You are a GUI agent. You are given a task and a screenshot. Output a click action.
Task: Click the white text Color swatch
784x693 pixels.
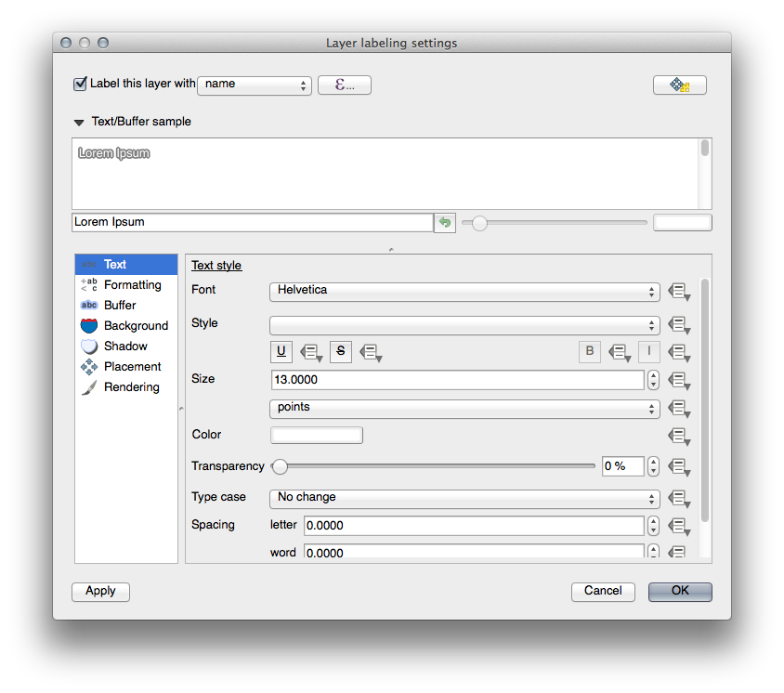click(x=316, y=436)
